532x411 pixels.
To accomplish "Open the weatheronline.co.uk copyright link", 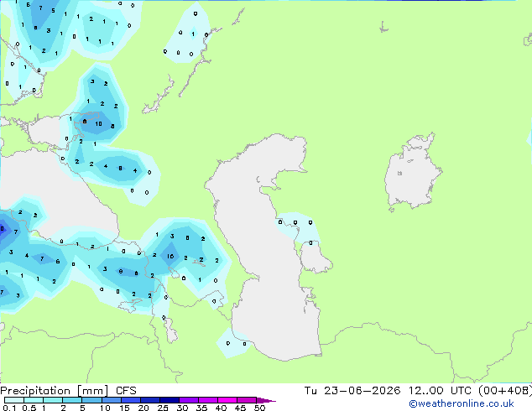I will click(x=462, y=403).
